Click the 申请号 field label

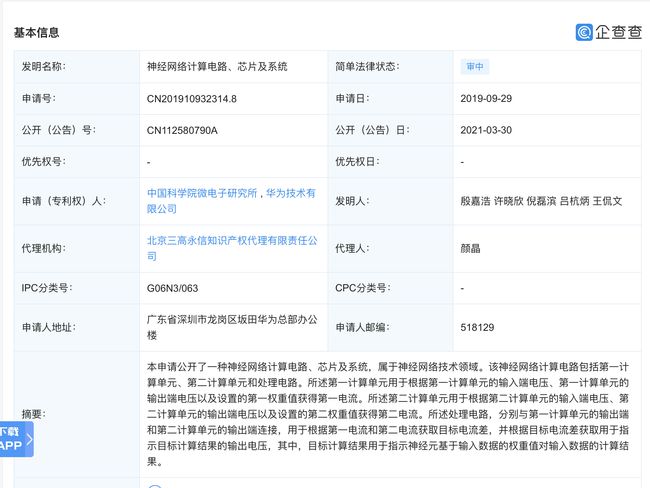[x=39, y=99]
